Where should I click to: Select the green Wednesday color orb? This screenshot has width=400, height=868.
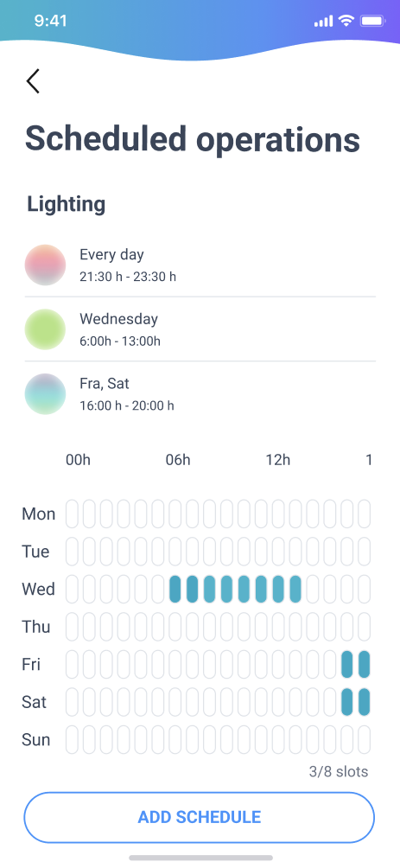click(46, 329)
